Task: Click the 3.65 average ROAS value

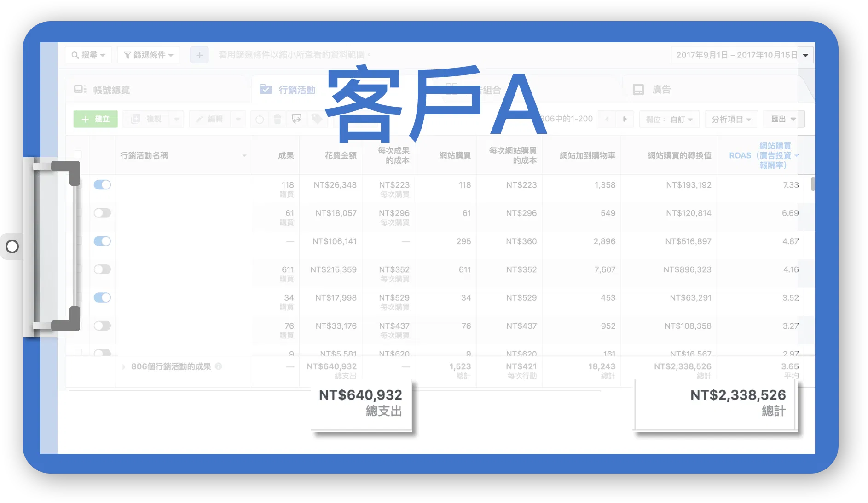Action: tap(790, 366)
